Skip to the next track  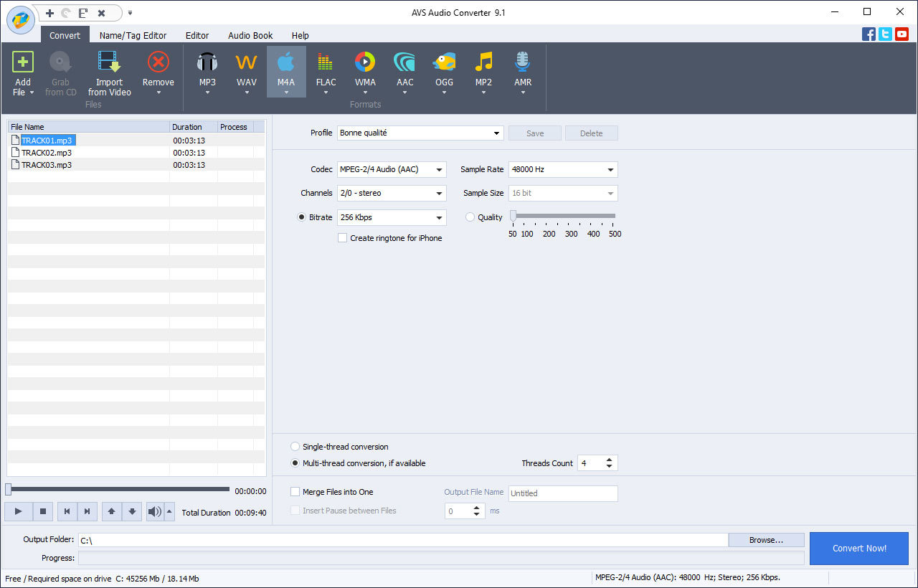tap(87, 511)
